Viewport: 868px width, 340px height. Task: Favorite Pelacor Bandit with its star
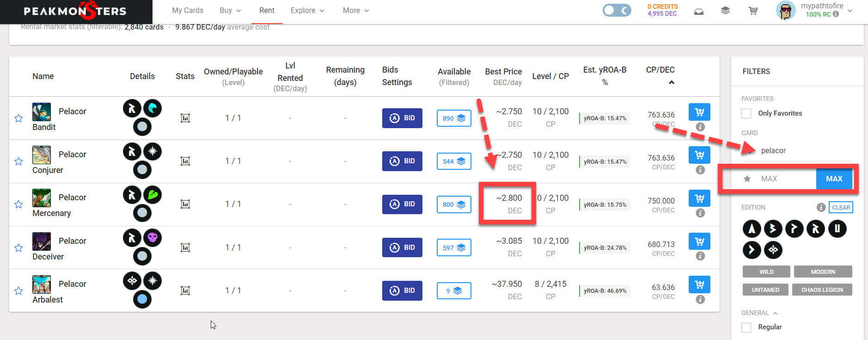(18, 118)
